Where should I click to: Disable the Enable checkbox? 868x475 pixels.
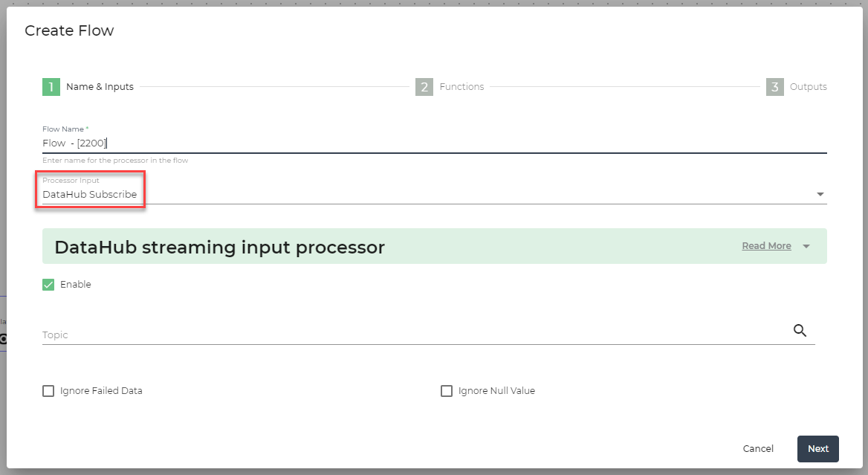pos(48,284)
